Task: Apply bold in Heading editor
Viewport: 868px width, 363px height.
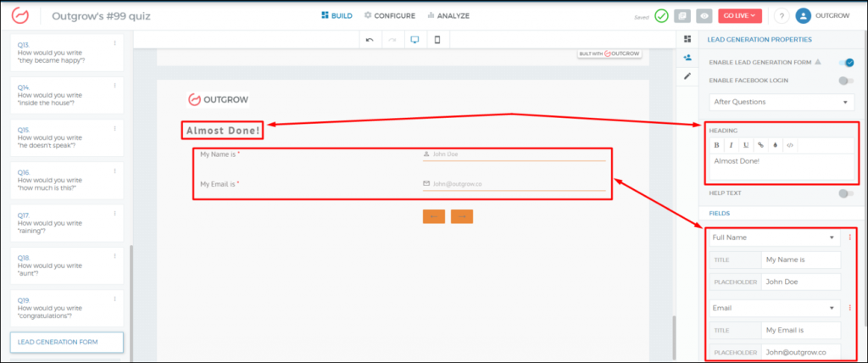Action: pyautogui.click(x=716, y=145)
